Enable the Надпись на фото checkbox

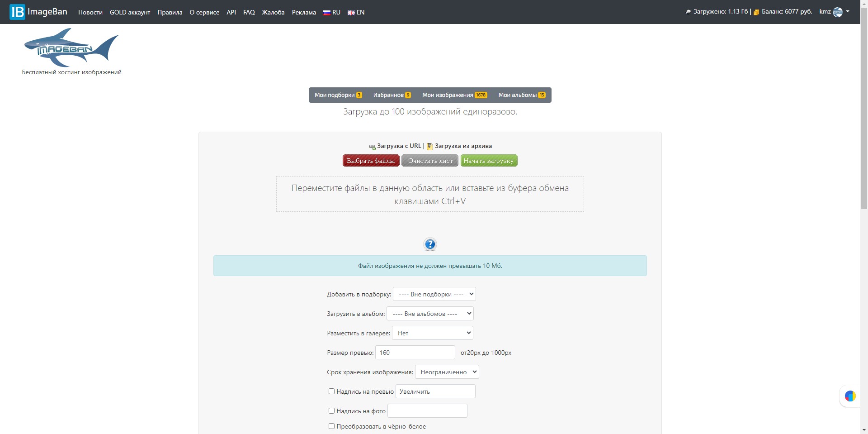click(x=331, y=411)
